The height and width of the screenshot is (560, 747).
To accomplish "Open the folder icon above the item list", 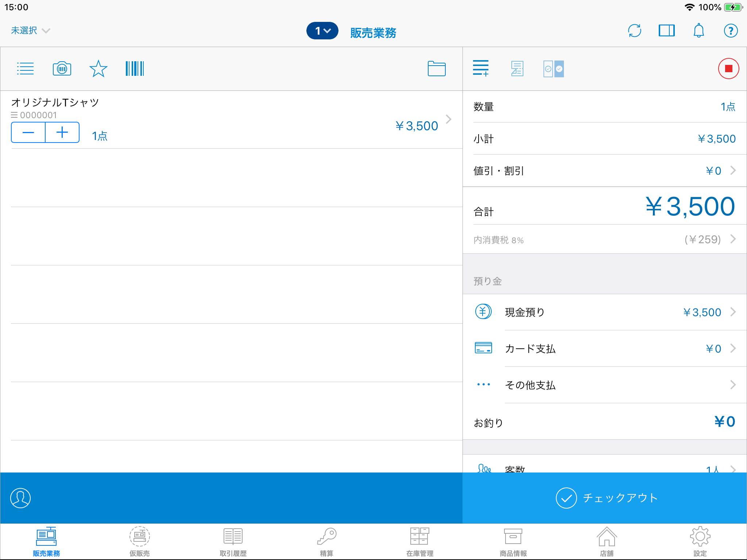I will (x=437, y=69).
